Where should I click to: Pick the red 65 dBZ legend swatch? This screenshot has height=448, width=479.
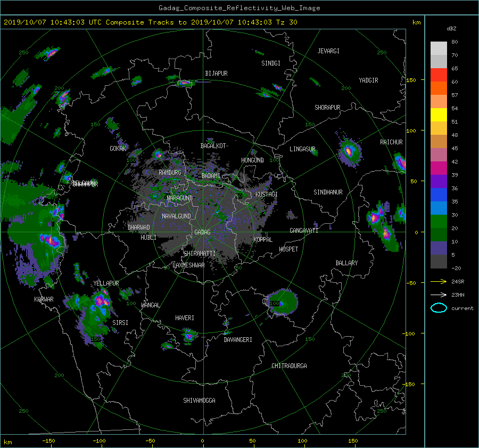(439, 75)
